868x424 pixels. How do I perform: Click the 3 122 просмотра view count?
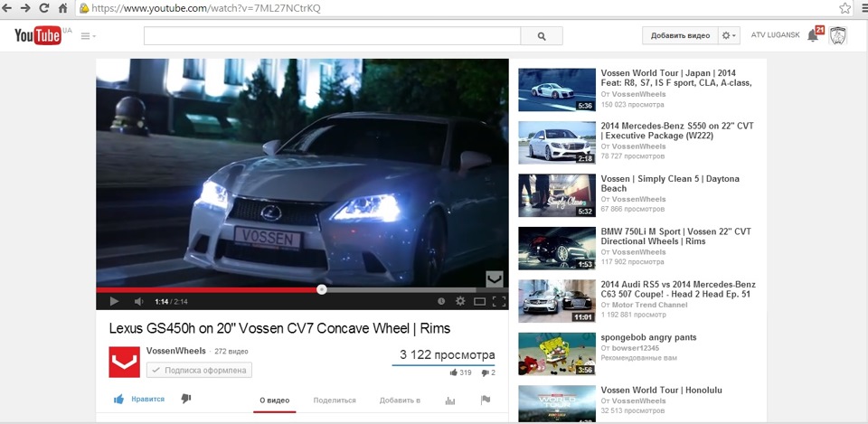point(448,354)
